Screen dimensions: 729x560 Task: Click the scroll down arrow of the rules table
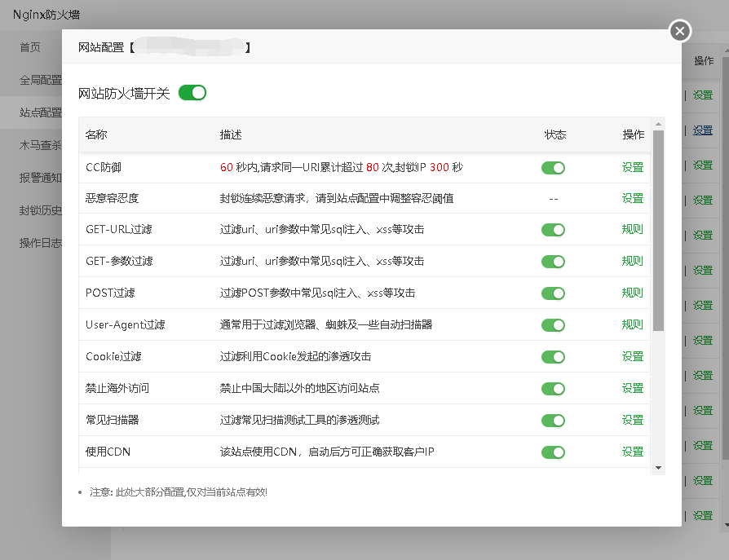(658, 468)
